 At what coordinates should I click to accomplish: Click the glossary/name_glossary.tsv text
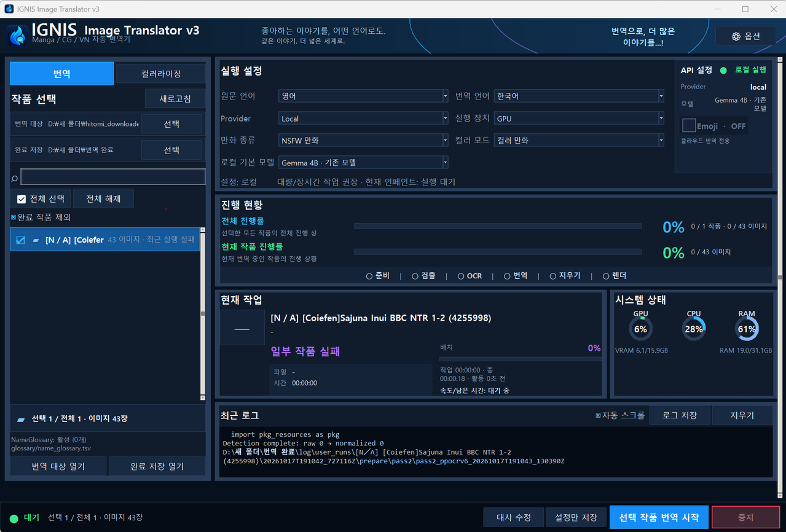[x=51, y=448]
